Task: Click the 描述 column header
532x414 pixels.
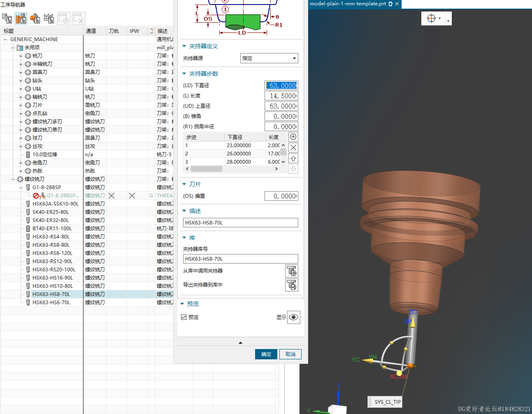Action: point(165,31)
